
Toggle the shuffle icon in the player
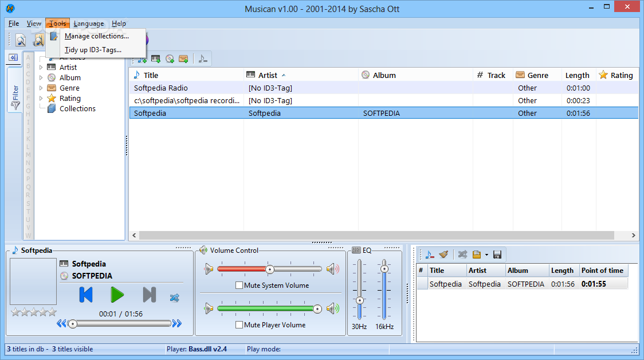tap(175, 298)
